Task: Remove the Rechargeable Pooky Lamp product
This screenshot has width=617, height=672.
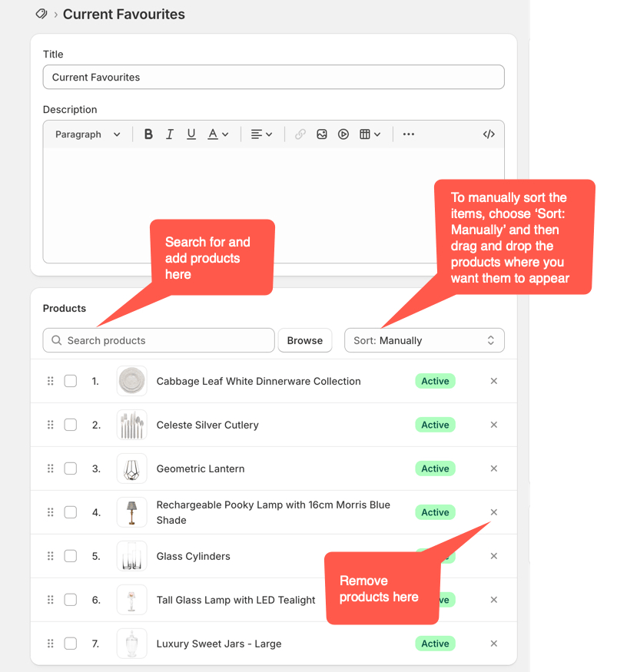Action: (x=493, y=512)
